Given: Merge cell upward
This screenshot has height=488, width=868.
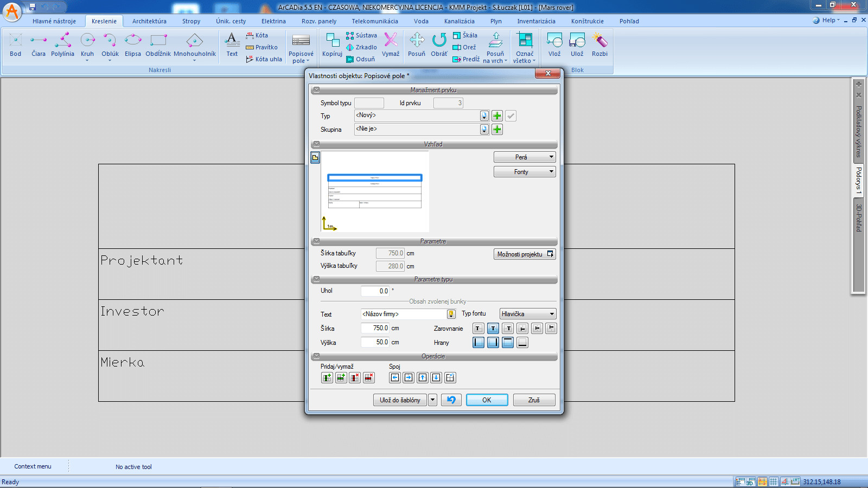Looking at the screenshot, I should [423, 377].
